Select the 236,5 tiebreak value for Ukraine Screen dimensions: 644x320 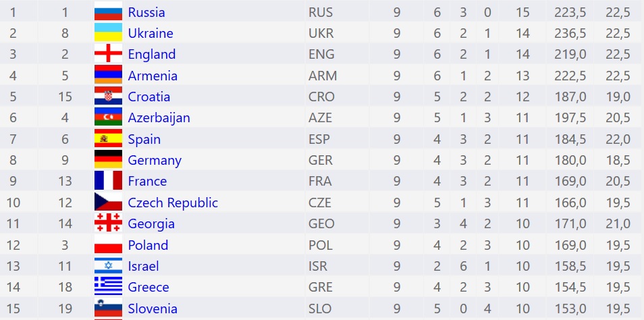[570, 33]
